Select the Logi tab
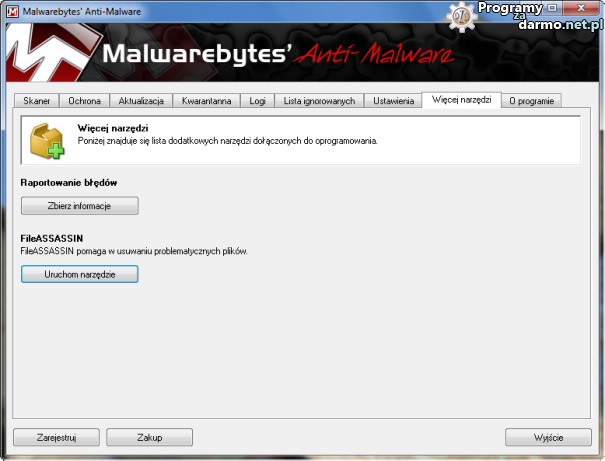 click(x=258, y=101)
